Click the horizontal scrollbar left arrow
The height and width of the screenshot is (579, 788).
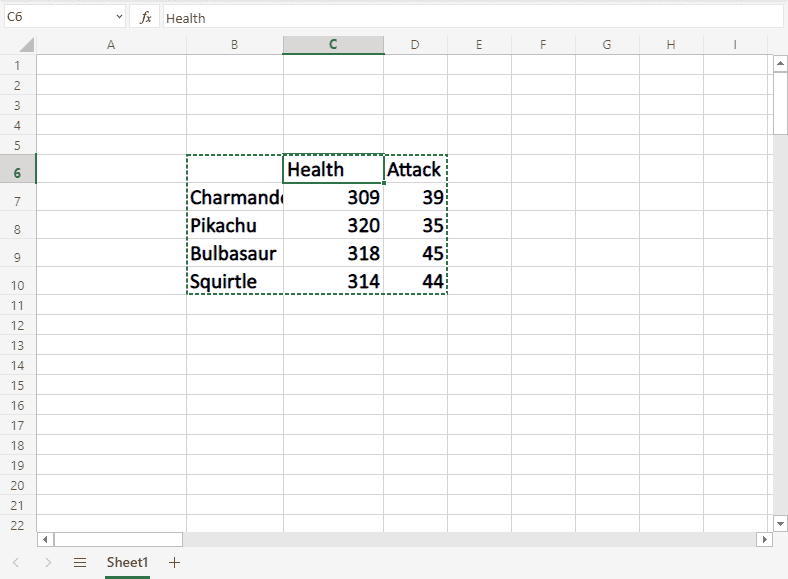[45, 539]
